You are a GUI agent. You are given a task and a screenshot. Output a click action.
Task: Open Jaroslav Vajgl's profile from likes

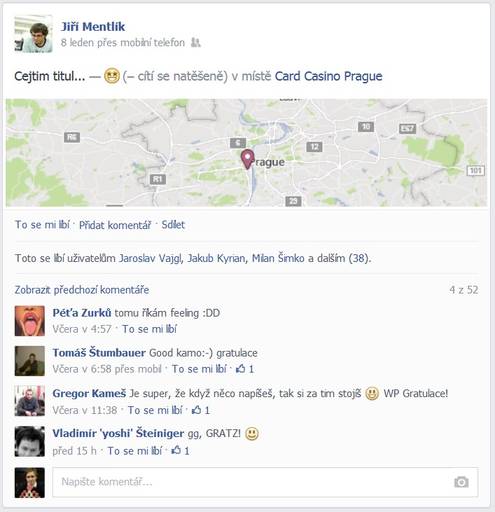pyautogui.click(x=151, y=258)
